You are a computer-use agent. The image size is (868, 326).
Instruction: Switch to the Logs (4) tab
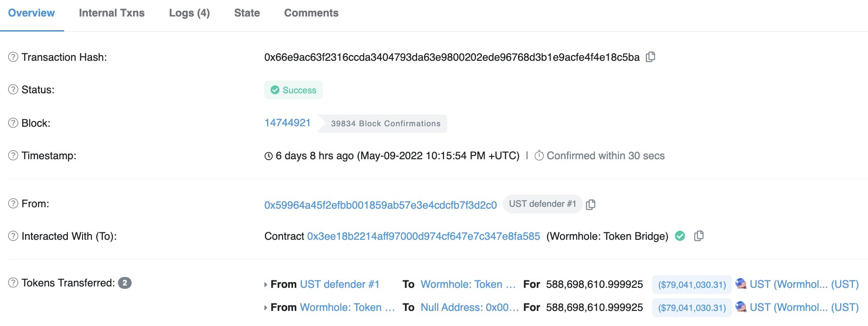tap(189, 13)
